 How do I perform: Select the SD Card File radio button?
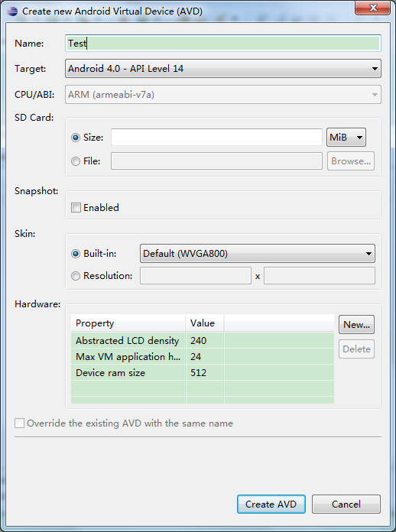pos(76,161)
